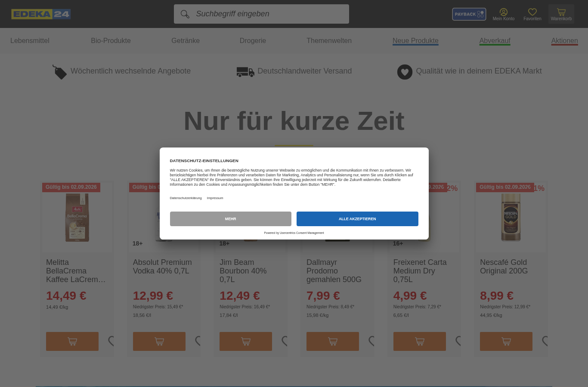Open Absolut Premium Vodka product title
Viewport: 588px width, 387px height.
point(162,267)
